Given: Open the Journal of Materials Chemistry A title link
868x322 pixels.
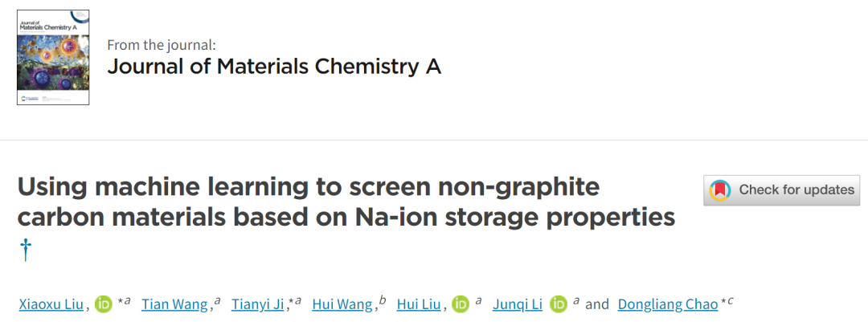Looking at the screenshot, I should point(274,67).
